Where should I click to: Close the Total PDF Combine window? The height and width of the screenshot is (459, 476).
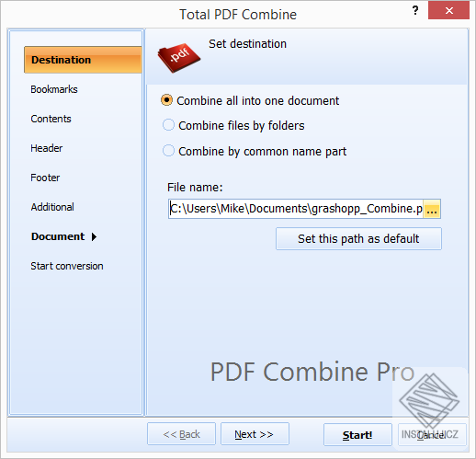pyautogui.click(x=448, y=10)
